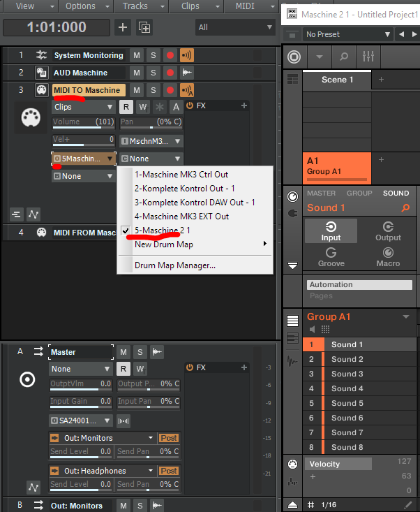The width and height of the screenshot is (420, 512).
Task: Click the pad view grid icon in Group A1
Action: tap(325, 330)
